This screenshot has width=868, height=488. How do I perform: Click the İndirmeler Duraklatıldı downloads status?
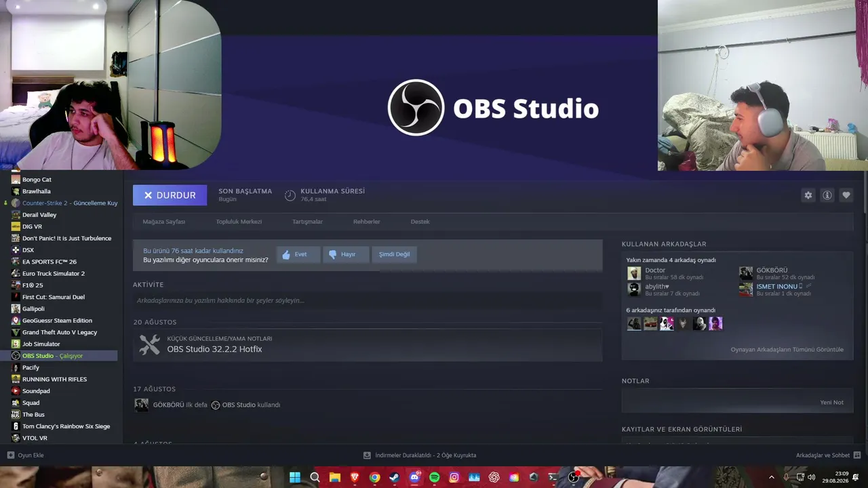point(426,455)
